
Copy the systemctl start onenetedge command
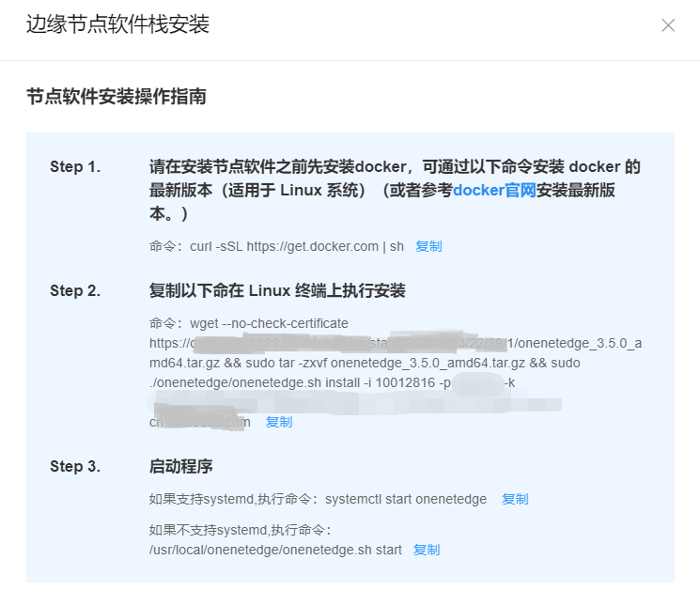(x=515, y=499)
